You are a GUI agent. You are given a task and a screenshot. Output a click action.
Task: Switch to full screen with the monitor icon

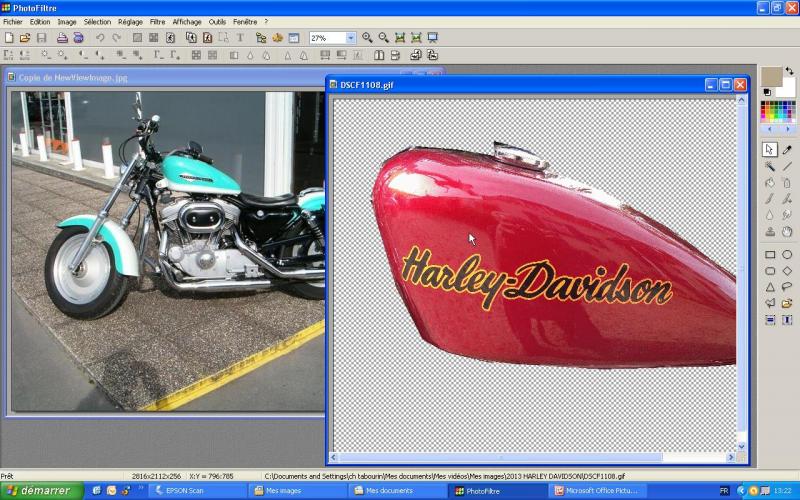pyautogui.click(x=433, y=38)
